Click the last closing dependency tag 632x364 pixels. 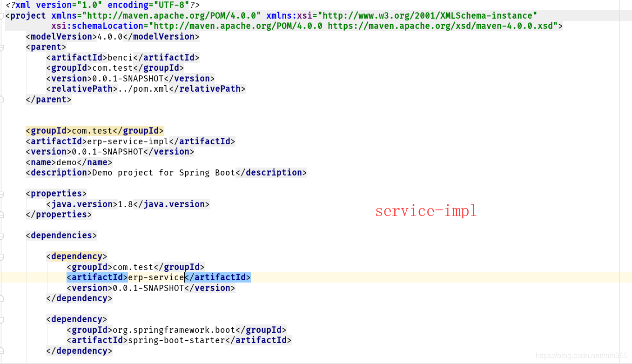click(79, 351)
